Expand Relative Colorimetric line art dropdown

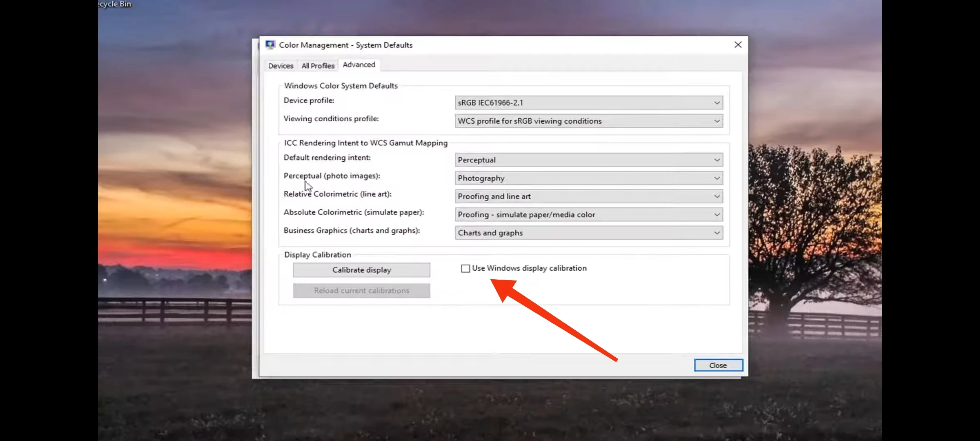(588, 196)
